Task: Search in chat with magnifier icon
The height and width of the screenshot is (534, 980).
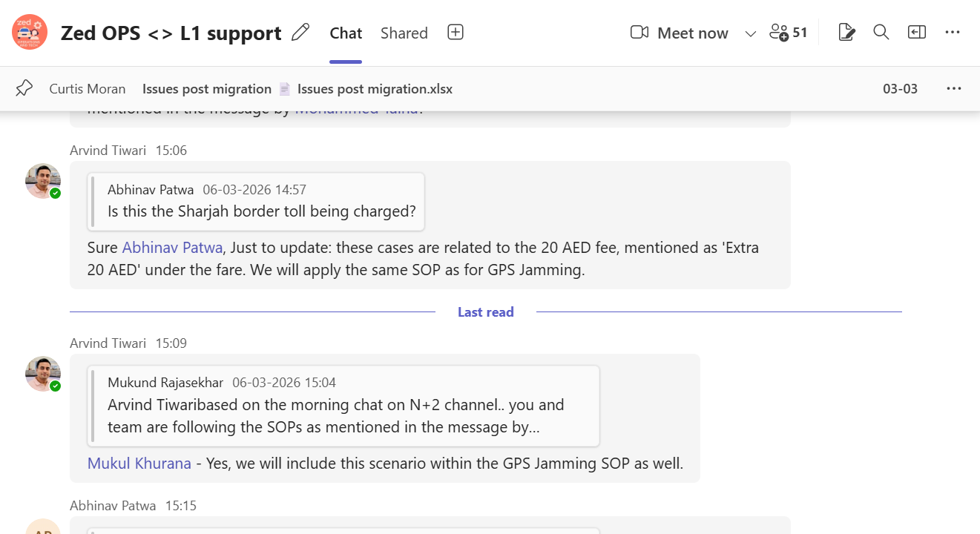Action: 881,33
